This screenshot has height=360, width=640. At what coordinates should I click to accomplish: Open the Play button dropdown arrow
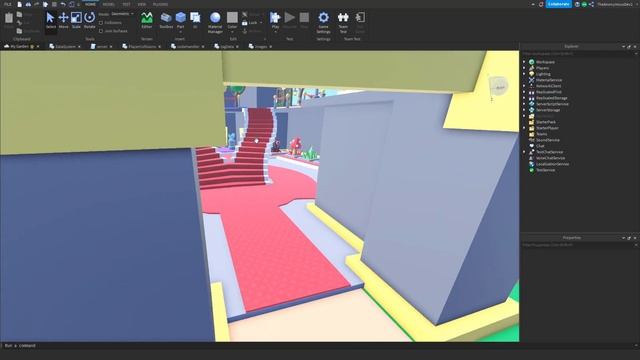(275, 32)
